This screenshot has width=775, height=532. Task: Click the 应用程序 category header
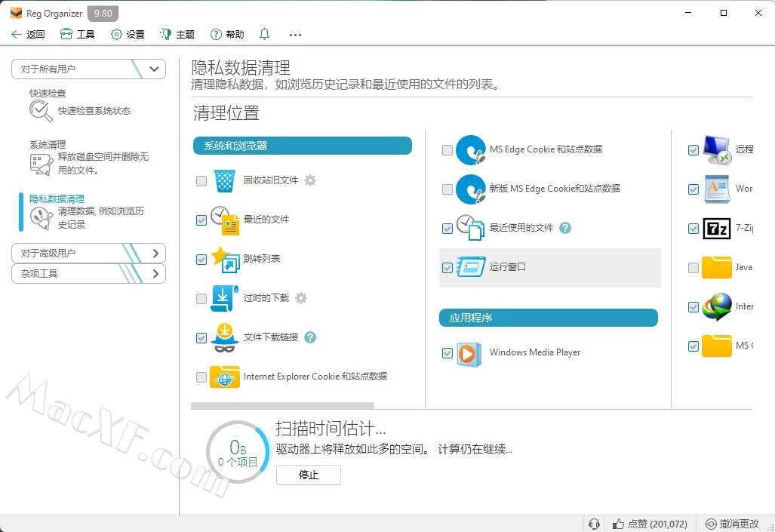pos(549,318)
